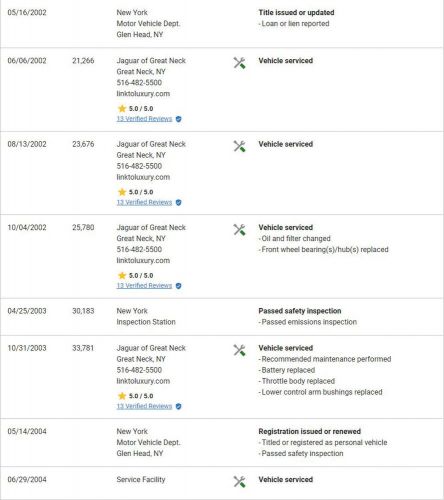The image size is (444, 500).
Task: Select the Title issued or updated record heading
Action: 296,12
